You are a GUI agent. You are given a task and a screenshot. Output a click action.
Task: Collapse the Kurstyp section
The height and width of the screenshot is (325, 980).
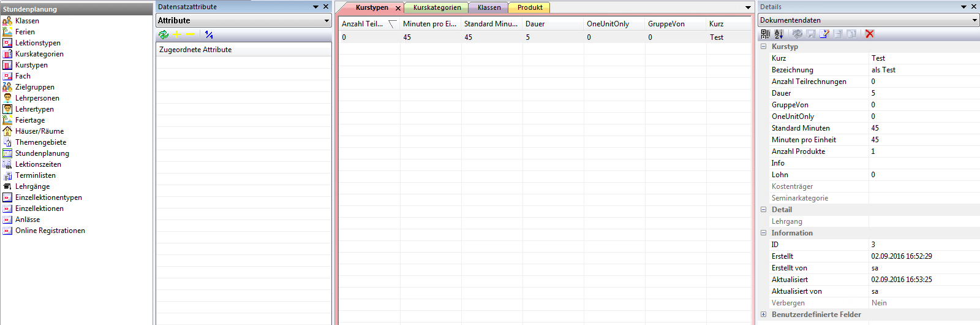pyautogui.click(x=764, y=47)
